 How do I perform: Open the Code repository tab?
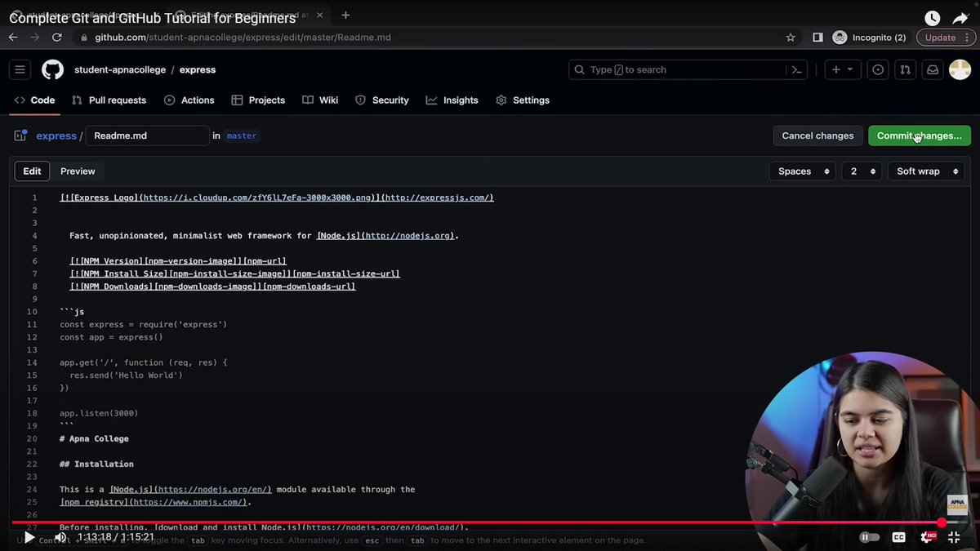tap(35, 100)
